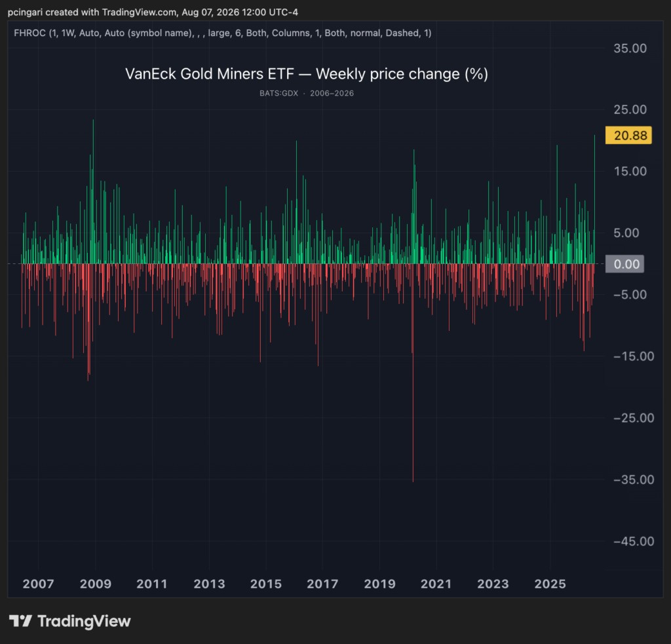Click the 35.00 y-axis label
Screen dimensions: 671x644
(630, 48)
